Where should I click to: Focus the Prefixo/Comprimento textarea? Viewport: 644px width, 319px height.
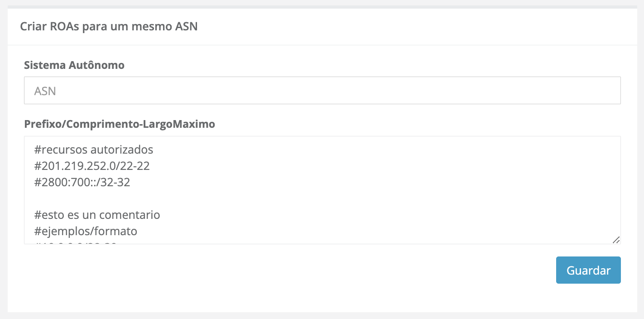point(362,190)
